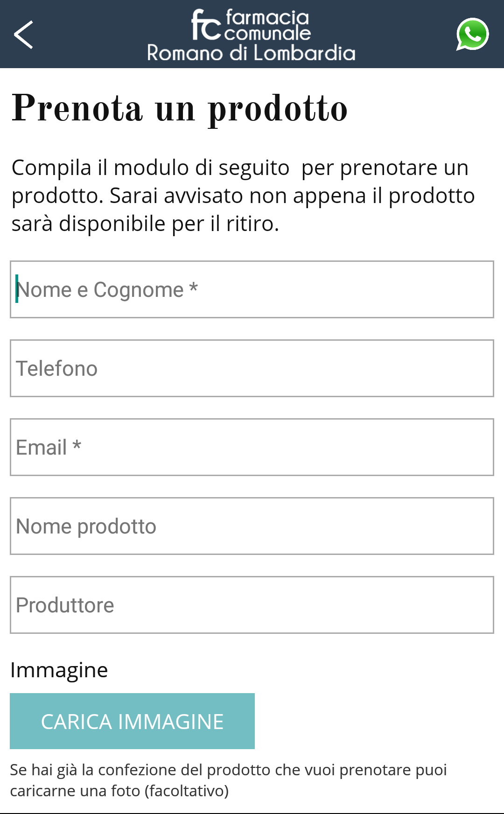Viewport: 504px width, 814px height.
Task: Click the 'Compila il modulo' instruction paragraph
Action: tap(243, 196)
